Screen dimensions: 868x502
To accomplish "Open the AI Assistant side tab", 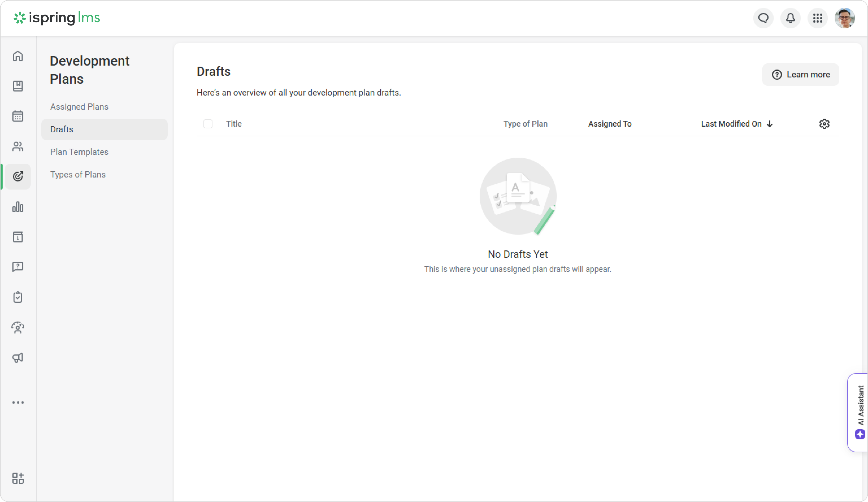I will point(860,412).
